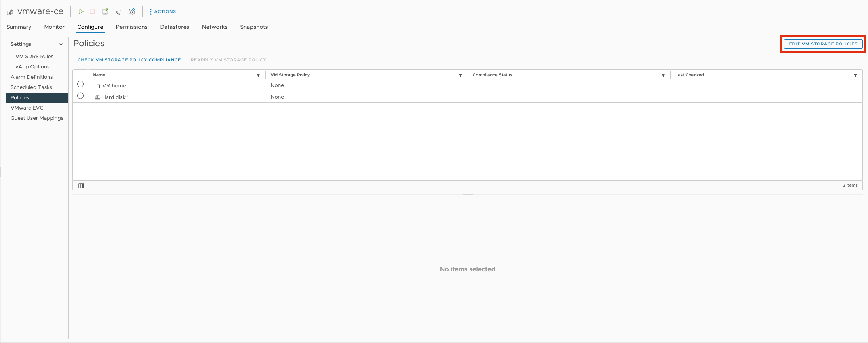Click the green Power On play icon

tap(81, 11)
